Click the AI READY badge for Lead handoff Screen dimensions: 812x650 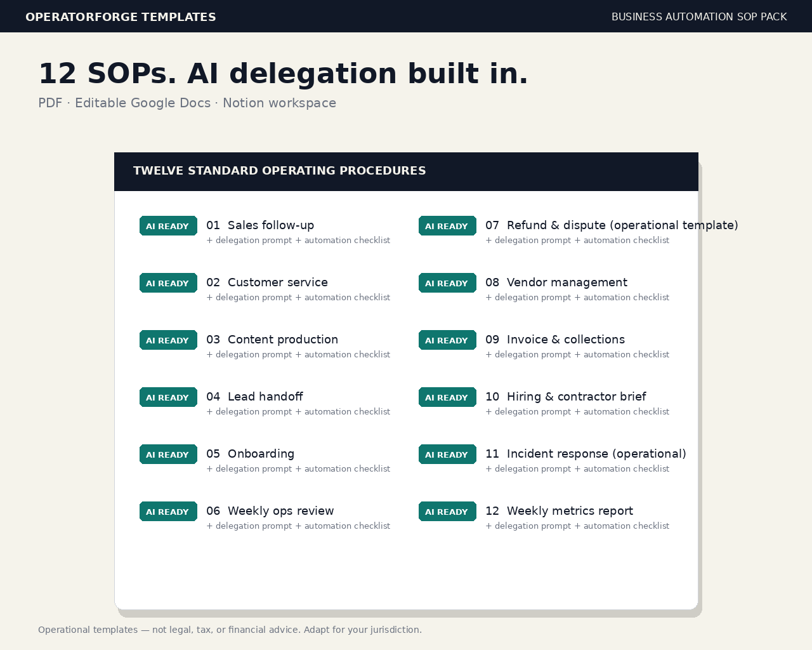click(x=168, y=397)
